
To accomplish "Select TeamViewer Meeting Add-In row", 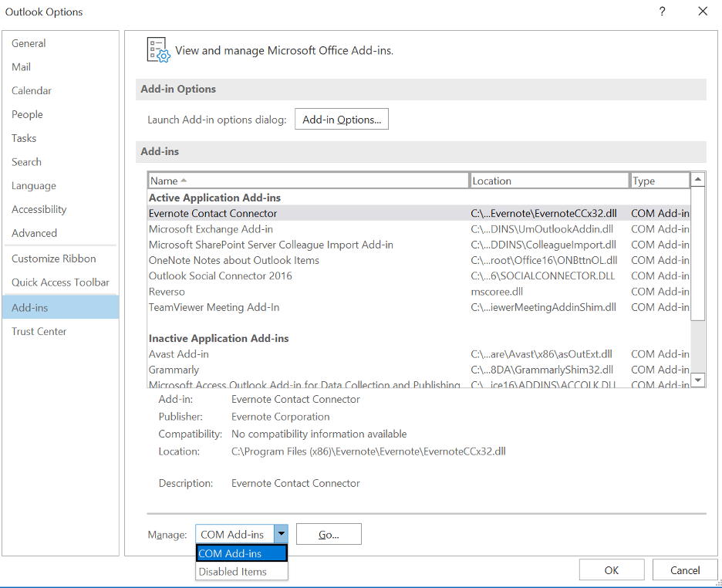I will pos(419,307).
